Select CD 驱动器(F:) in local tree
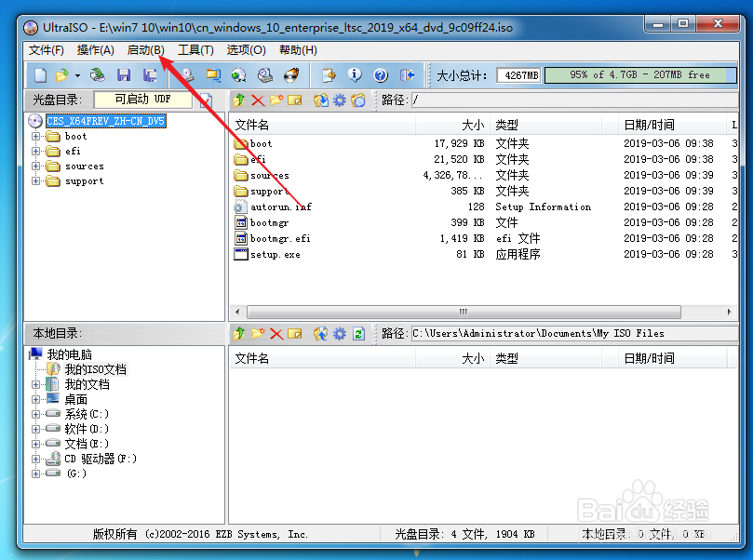Screen dimensions: 753x560 [x=101, y=459]
